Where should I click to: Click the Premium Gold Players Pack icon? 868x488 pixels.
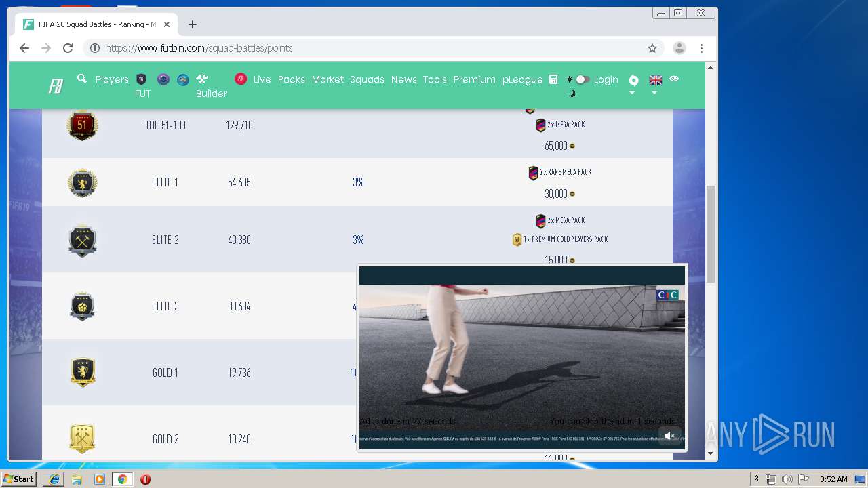click(x=517, y=239)
